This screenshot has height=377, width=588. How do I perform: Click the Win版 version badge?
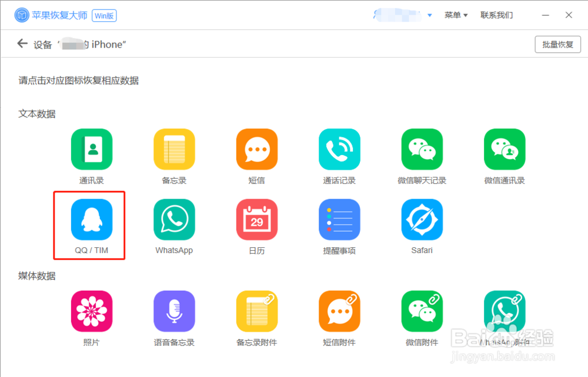104,16
